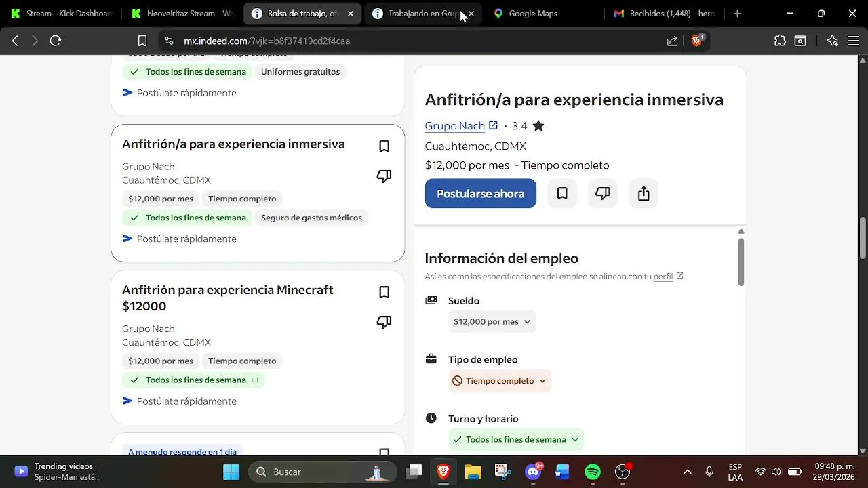Open Grupo Nach external link icon
This screenshot has width=868, height=488.
(493, 125)
